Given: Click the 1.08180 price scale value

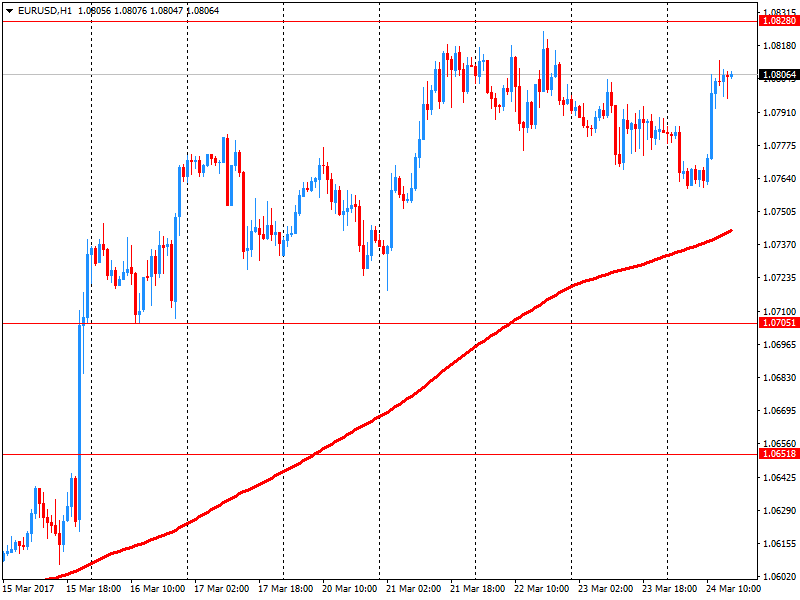Looking at the screenshot, I should [x=779, y=46].
